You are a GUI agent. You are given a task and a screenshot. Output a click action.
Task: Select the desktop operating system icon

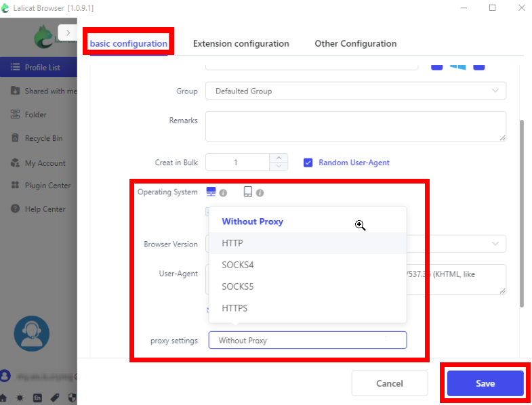point(211,192)
